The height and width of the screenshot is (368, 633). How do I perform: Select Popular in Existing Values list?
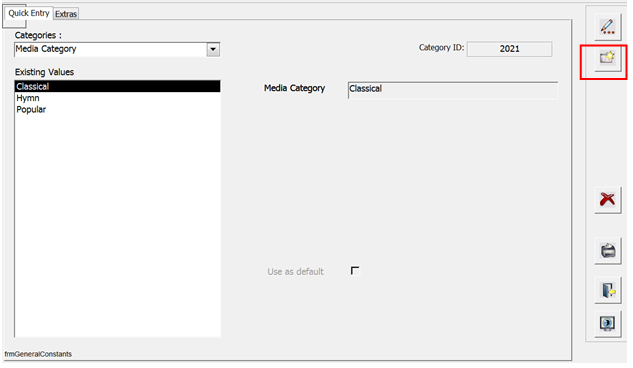click(x=117, y=109)
